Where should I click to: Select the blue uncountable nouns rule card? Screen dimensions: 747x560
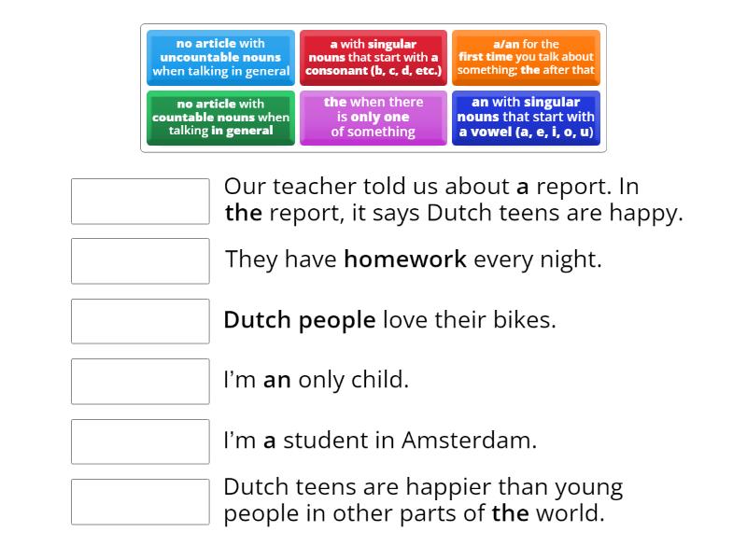click(x=220, y=58)
